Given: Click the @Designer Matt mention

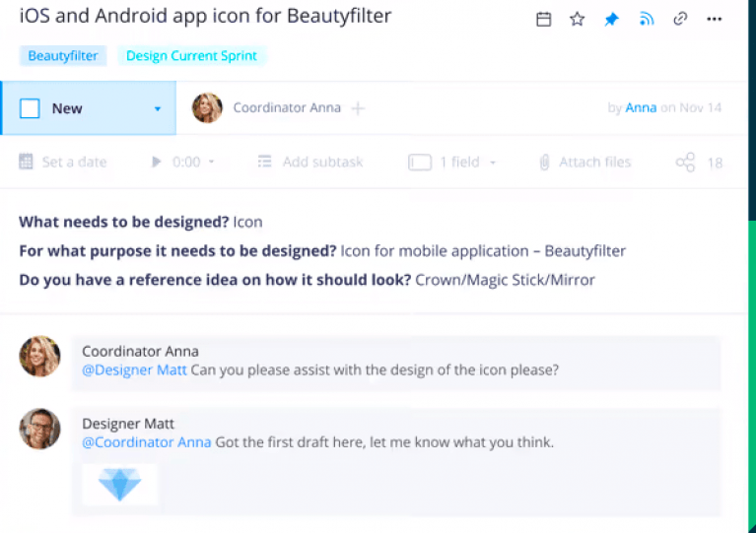Looking at the screenshot, I should coord(134,370).
